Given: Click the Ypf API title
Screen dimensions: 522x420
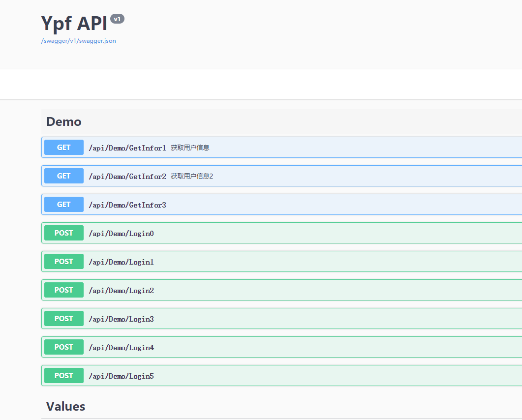Looking at the screenshot, I should click(x=74, y=24).
